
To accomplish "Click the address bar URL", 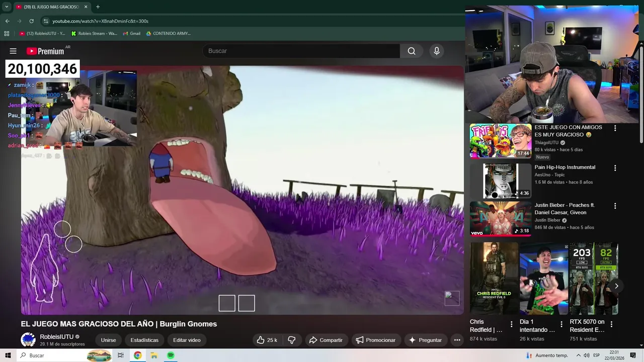I will (100, 21).
